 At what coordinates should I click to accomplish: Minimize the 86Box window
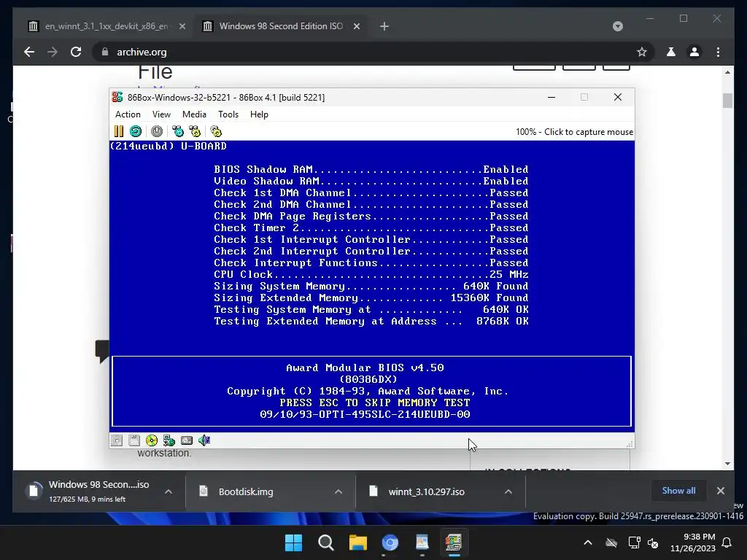(551, 97)
